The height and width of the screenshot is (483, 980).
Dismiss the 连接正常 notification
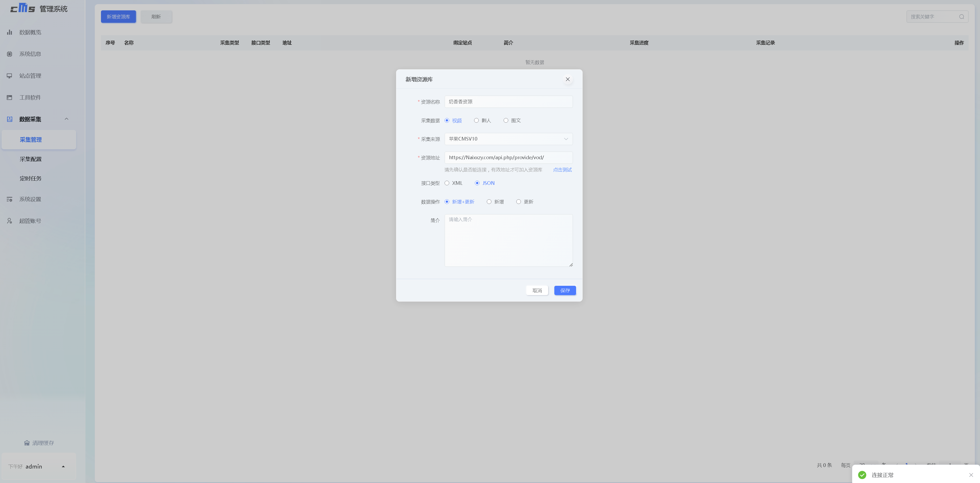click(971, 475)
